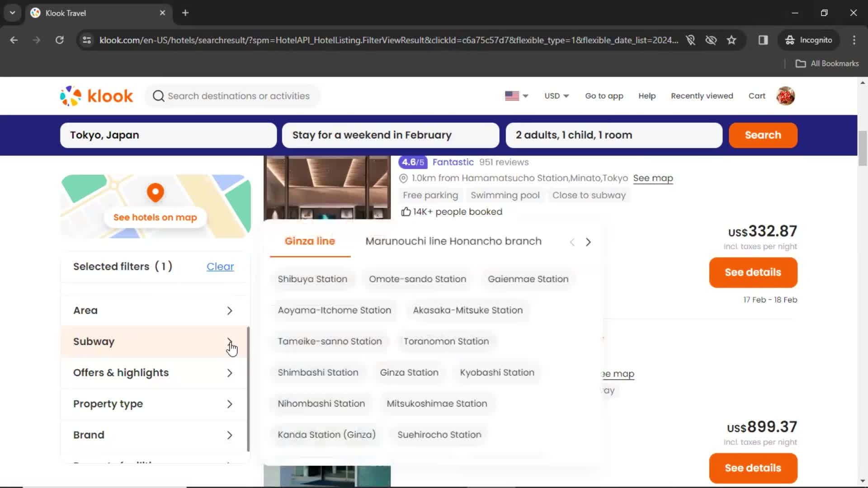Expand the Brand filter
Viewport: 868px width, 488px height.
[x=154, y=435]
